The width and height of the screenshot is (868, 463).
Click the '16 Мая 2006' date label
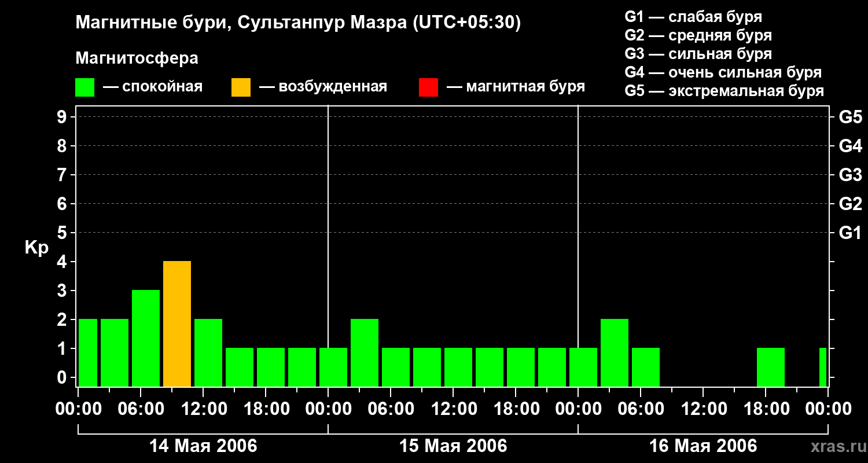click(703, 446)
